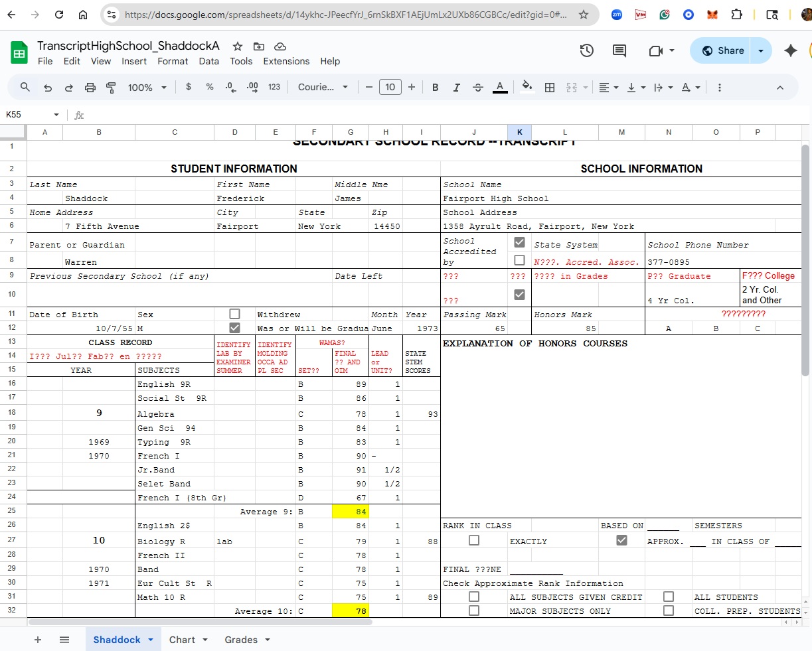Click the Gemini sparkle icon
This screenshot has height=651, width=812.
point(790,50)
